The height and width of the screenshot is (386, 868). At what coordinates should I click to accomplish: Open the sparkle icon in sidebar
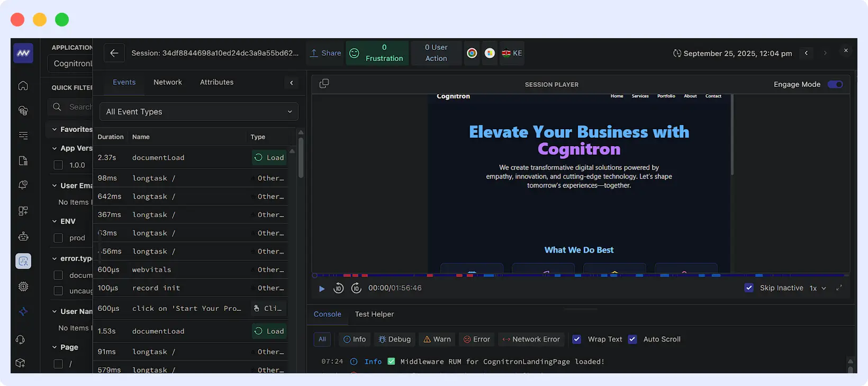point(23,312)
